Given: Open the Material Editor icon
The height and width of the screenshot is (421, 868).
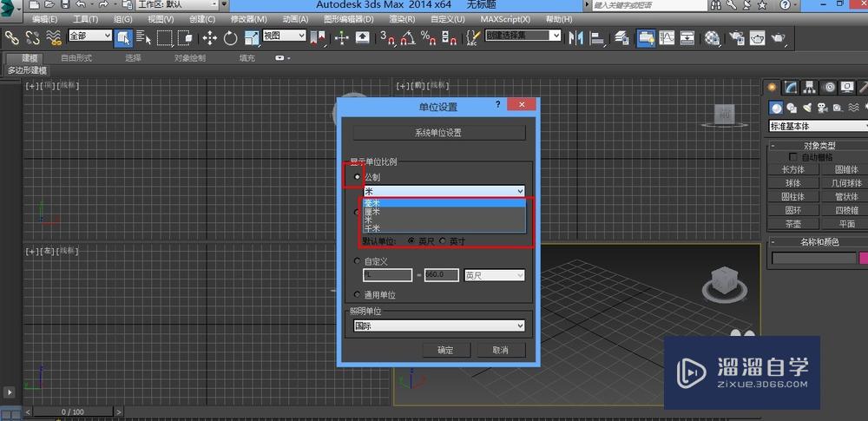Looking at the screenshot, I should (712, 37).
